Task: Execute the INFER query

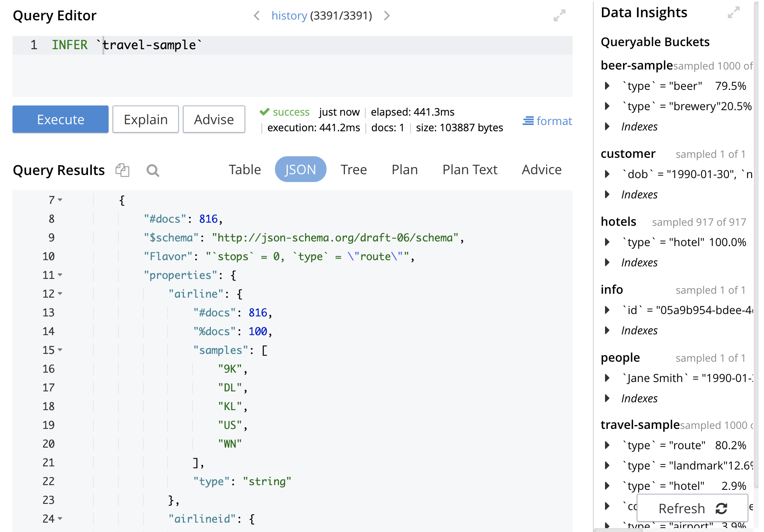Action: click(x=60, y=119)
